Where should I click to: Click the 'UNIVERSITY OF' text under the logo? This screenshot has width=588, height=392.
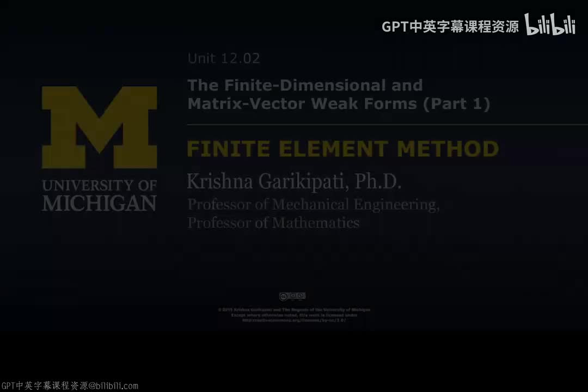click(x=100, y=185)
